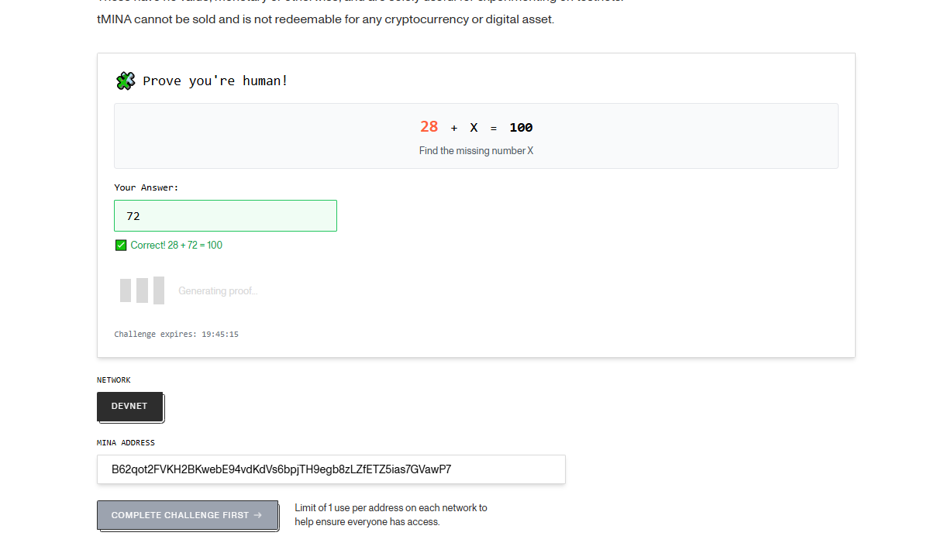The height and width of the screenshot is (560, 951).
Task: Click the MINA ADDRESS label
Action: coord(126,443)
